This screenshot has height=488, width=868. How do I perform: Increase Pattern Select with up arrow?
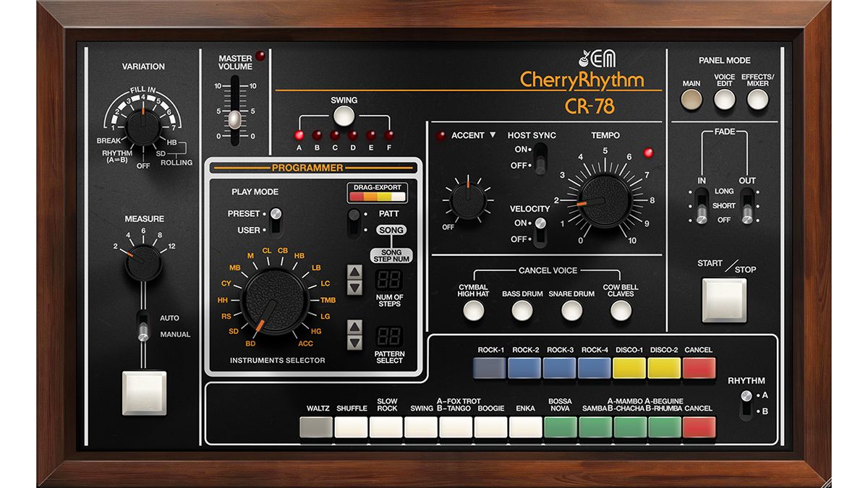[x=355, y=326]
